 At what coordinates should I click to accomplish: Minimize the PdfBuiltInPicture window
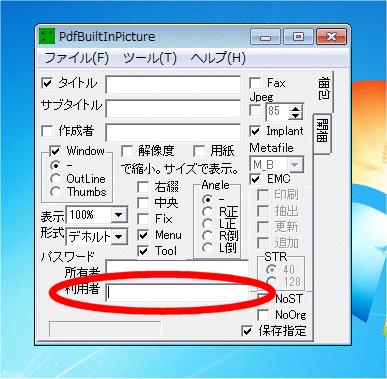pos(265,37)
